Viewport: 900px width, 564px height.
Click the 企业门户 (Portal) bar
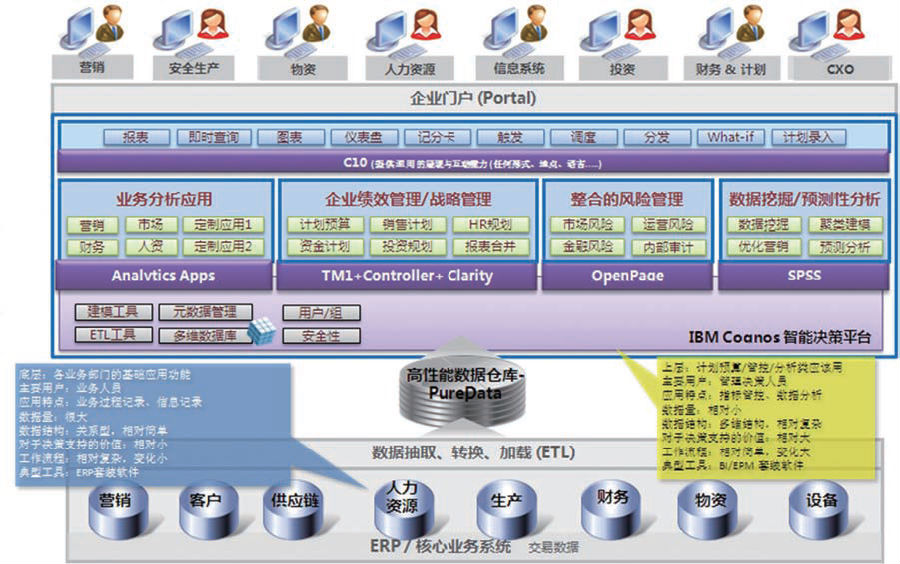(x=473, y=98)
